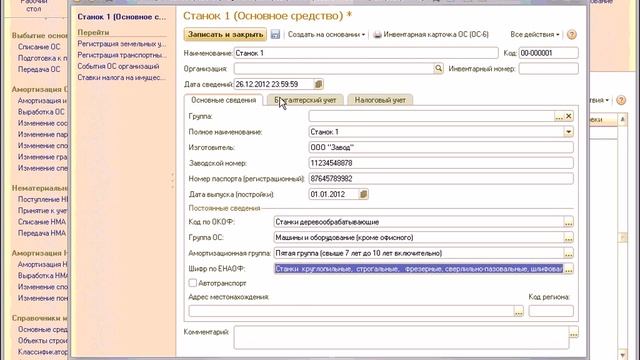Click the printer icon for inventory card
Screen dimensions: 640x360
[378, 35]
